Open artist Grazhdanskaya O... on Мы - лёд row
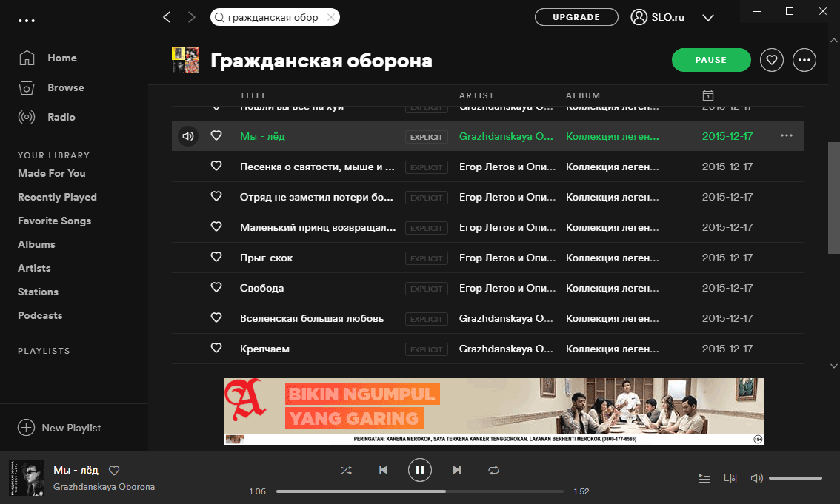The width and height of the screenshot is (840, 504). coord(506,136)
